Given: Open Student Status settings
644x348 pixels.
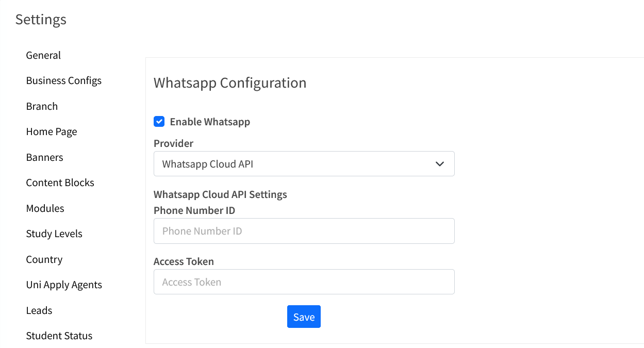Looking at the screenshot, I should click(x=59, y=336).
